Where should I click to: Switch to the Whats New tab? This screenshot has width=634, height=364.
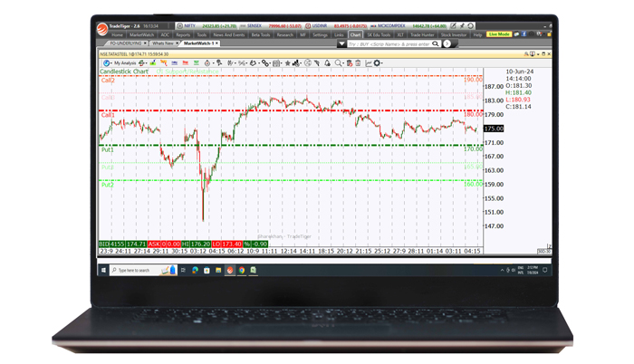162,43
